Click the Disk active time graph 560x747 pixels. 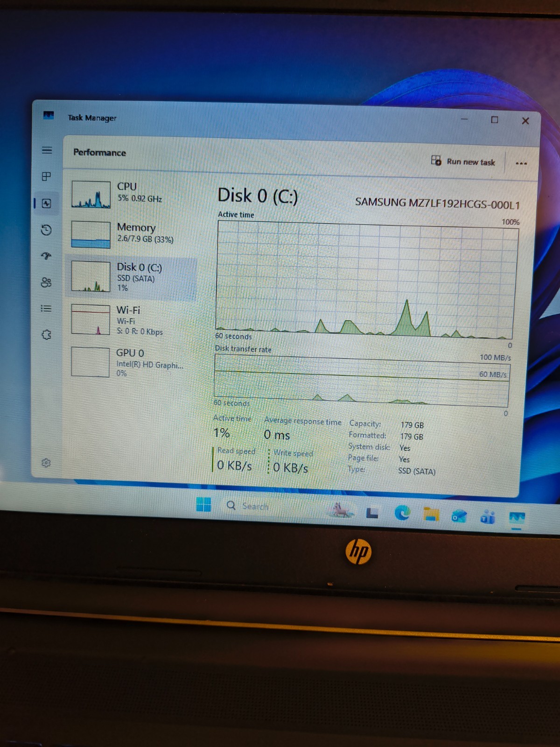[x=366, y=280]
